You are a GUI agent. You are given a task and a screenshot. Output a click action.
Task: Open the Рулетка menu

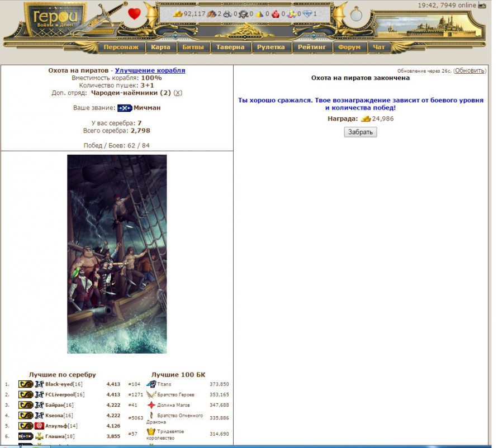pyautogui.click(x=271, y=47)
